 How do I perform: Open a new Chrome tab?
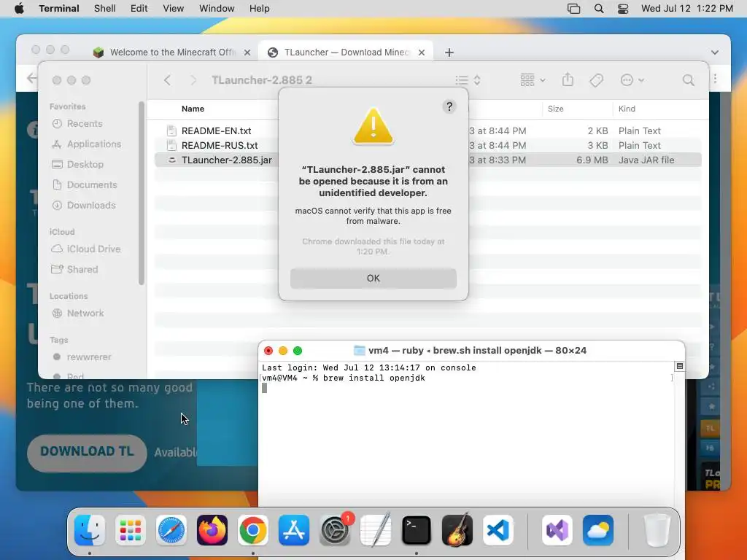[x=449, y=52]
